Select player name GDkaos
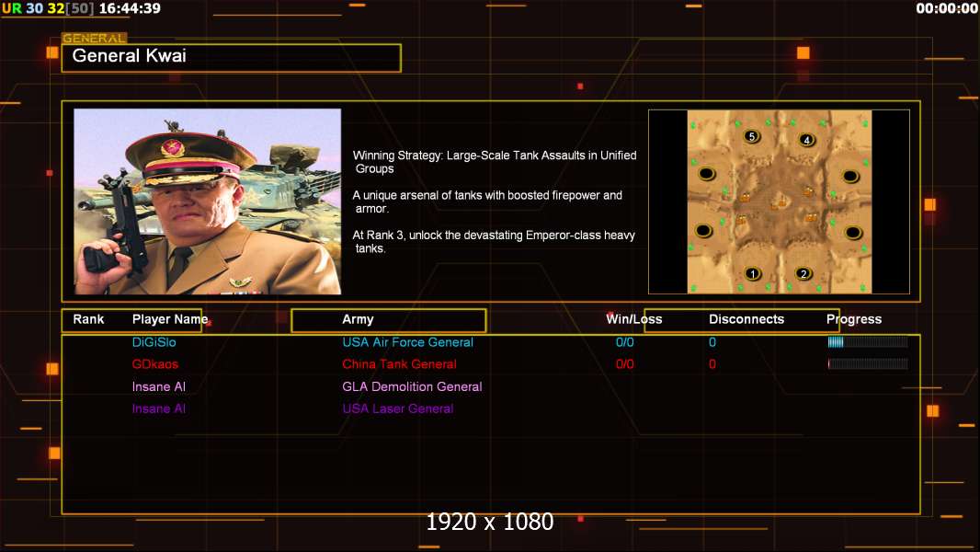 pyautogui.click(x=155, y=363)
